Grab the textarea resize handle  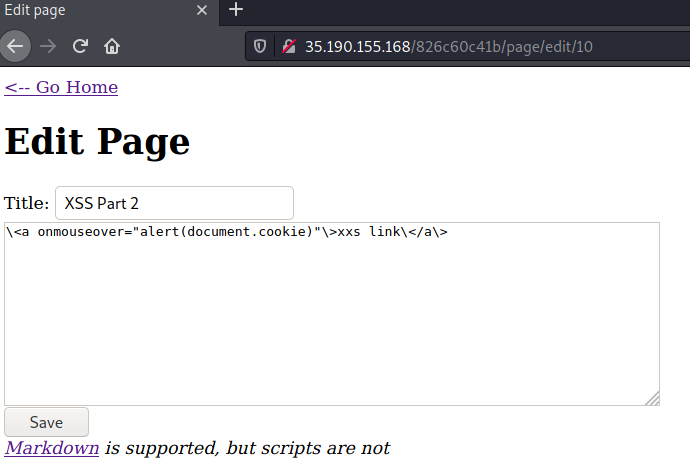653,398
